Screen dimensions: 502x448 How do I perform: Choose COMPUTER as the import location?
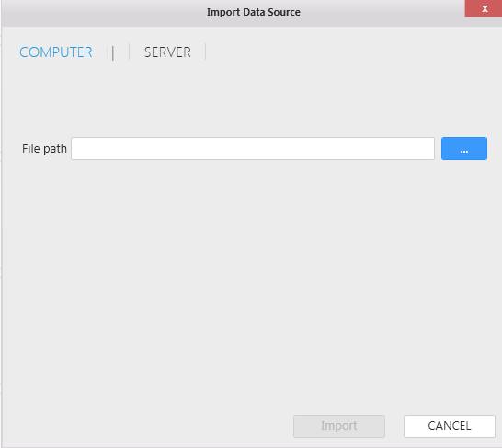(x=56, y=52)
